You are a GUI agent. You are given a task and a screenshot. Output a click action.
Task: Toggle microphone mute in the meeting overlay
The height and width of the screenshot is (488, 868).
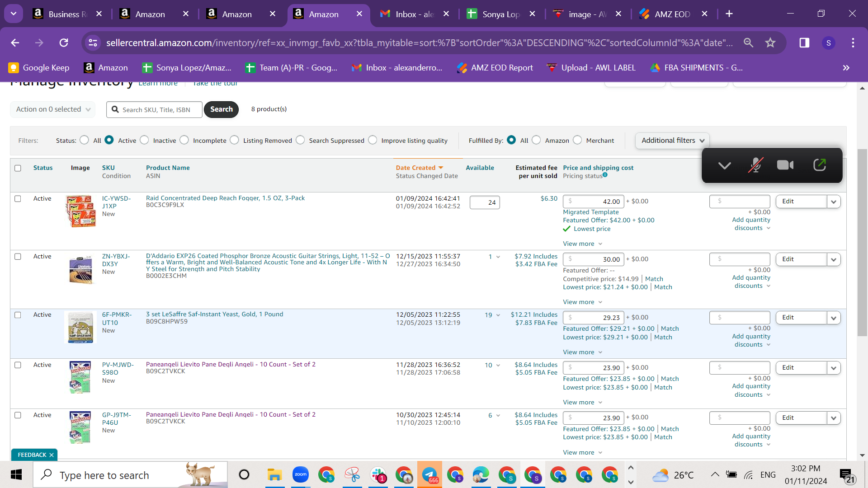[755, 165]
